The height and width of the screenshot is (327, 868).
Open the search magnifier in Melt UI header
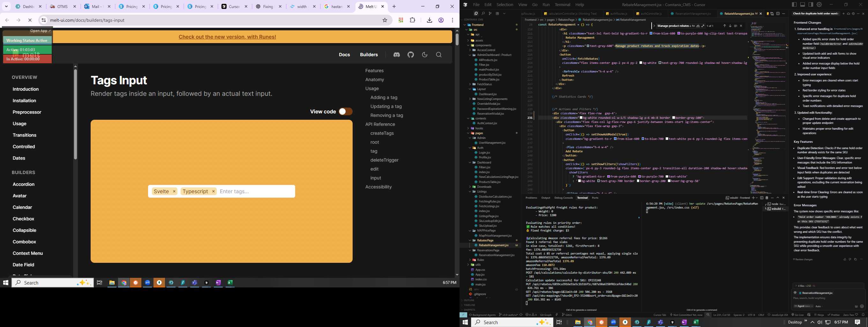438,55
